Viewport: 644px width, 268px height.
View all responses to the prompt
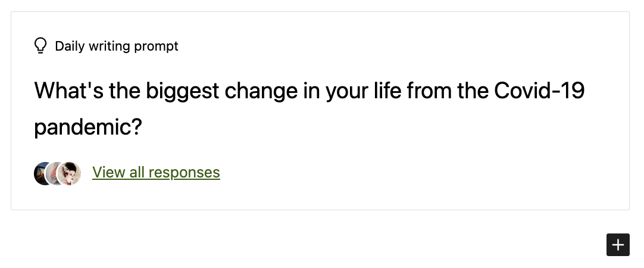[156, 173]
